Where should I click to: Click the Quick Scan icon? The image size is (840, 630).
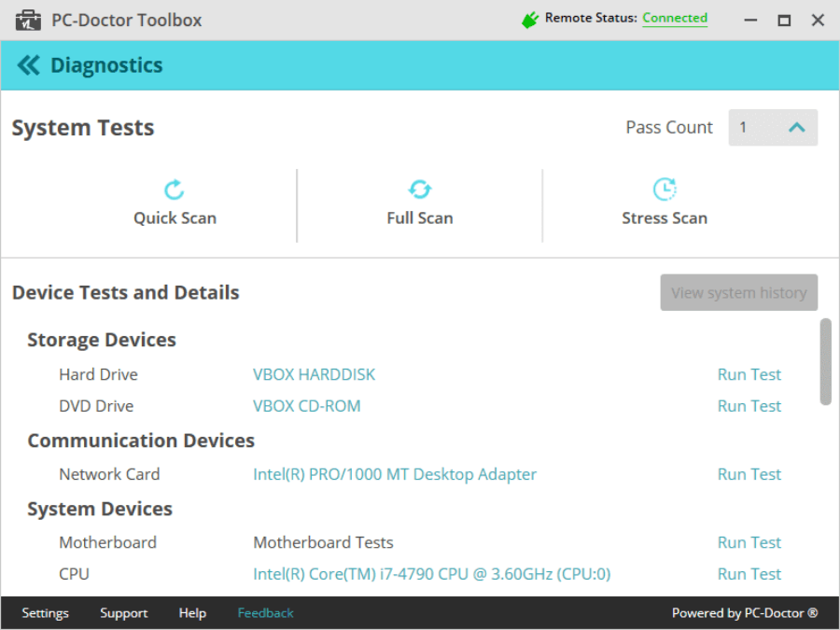[175, 189]
